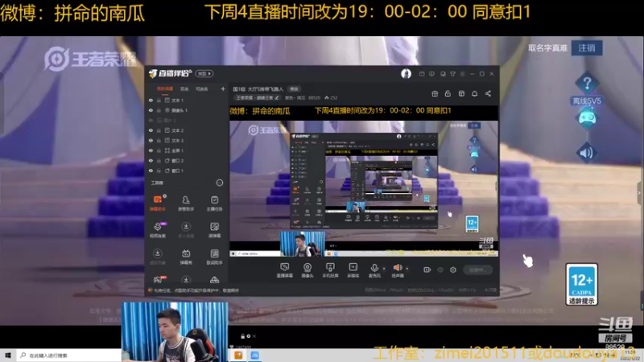Viewport: 644px width, 362px height.
Task: Mute the 扬声器 speaker
Action: [x=397, y=268]
